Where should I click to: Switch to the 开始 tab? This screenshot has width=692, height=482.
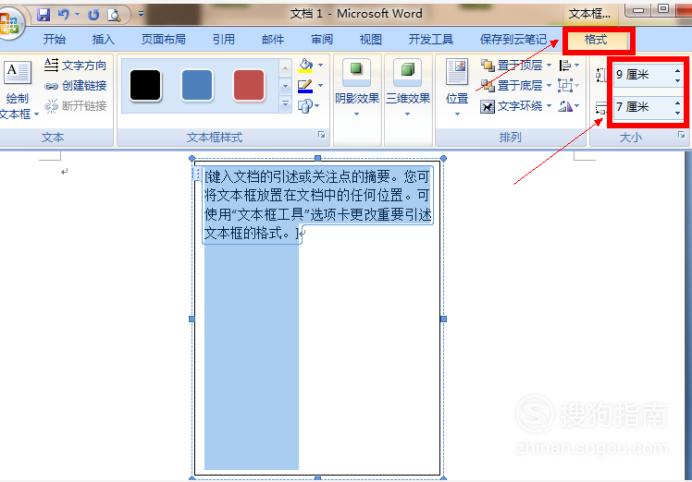pos(54,39)
